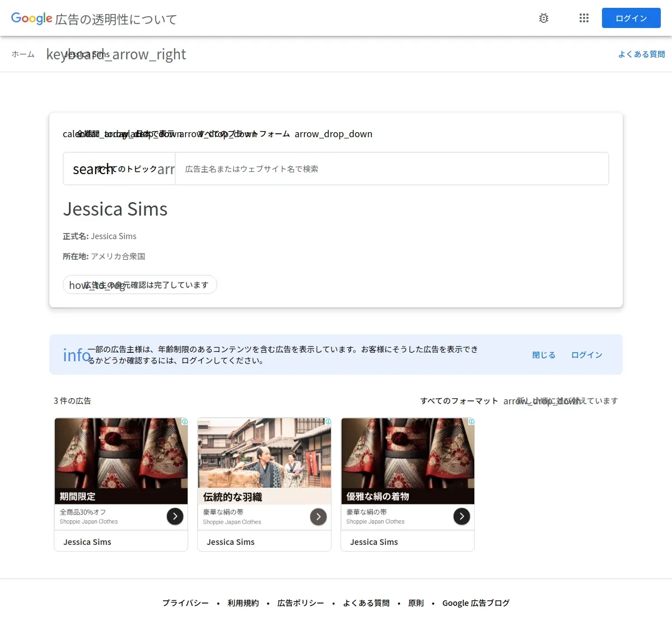
Task: Click the arrow button on 全商品30%オフ ad
Action: point(175,516)
